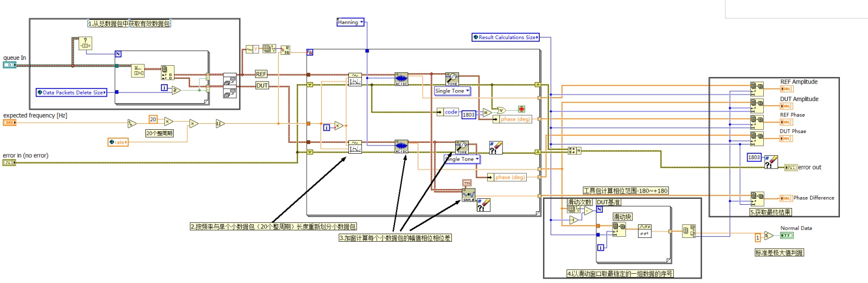Select the Normal Data boolean indicator
Image resolution: width=868 pixels, height=283 pixels.
786,235
